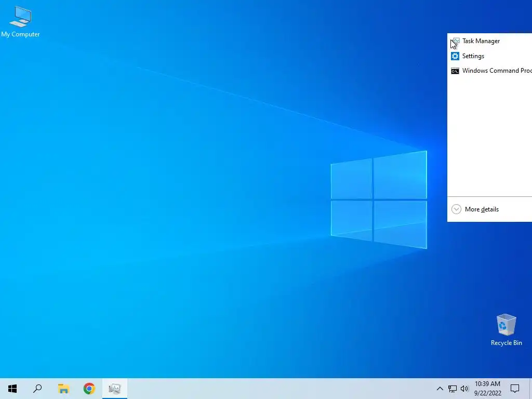Open taskbar search magnifier
The image size is (532, 399).
coord(37,389)
